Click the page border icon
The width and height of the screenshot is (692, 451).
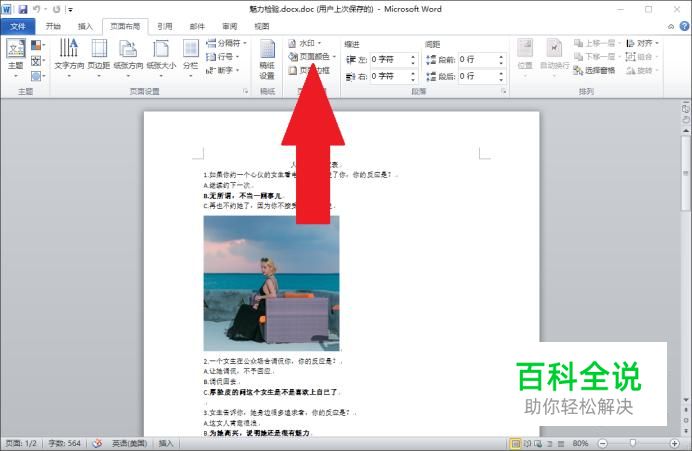[x=293, y=70]
